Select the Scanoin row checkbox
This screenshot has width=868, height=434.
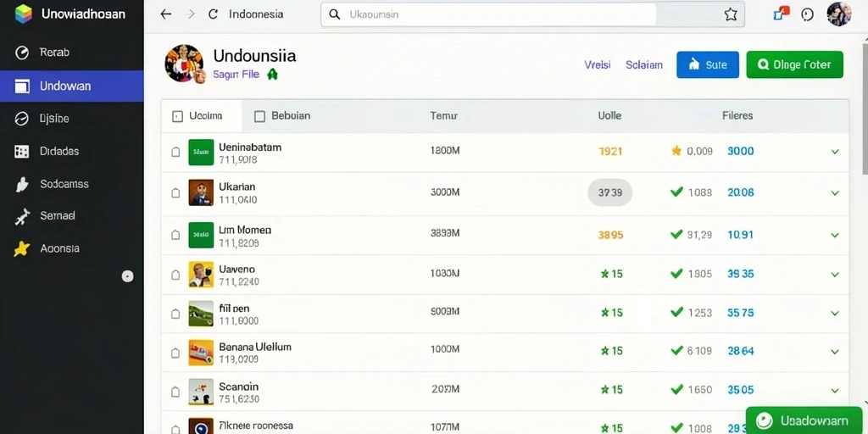[x=175, y=392]
